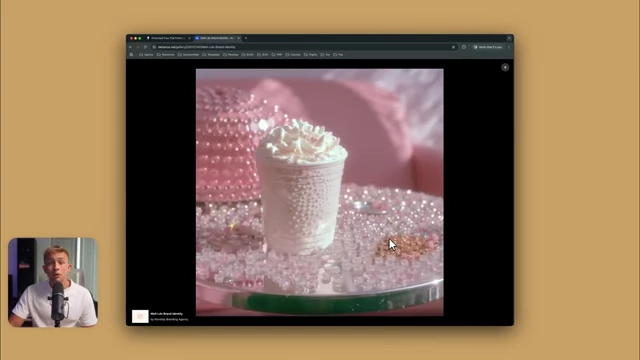Reload the Behance page

click(145, 47)
